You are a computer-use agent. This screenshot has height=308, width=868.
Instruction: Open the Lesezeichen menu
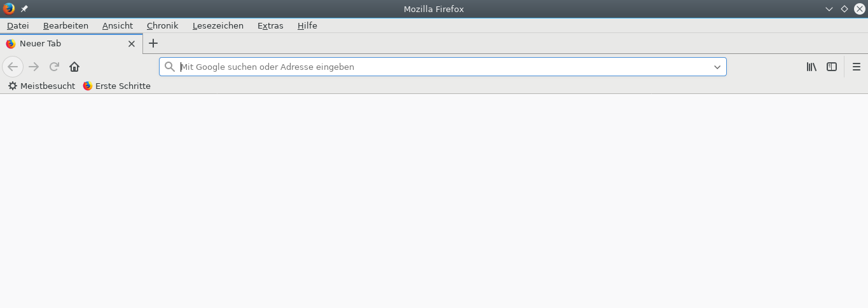pyautogui.click(x=218, y=25)
